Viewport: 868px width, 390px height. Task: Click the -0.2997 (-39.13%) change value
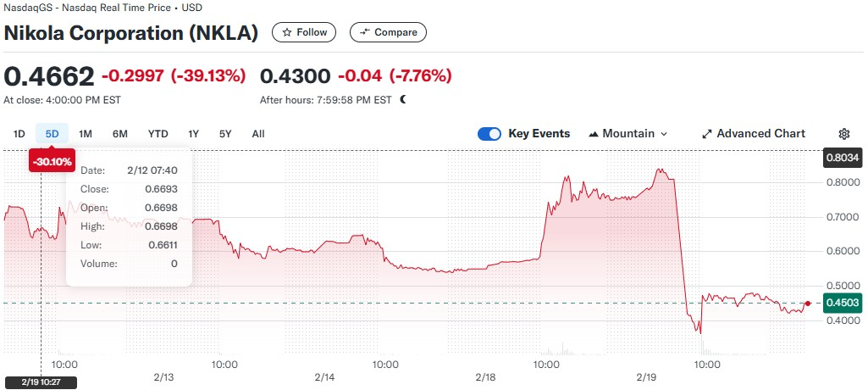click(x=174, y=76)
